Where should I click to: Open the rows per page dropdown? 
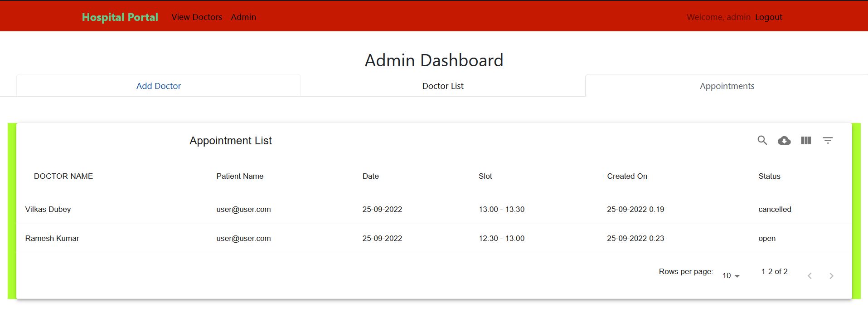pyautogui.click(x=731, y=276)
